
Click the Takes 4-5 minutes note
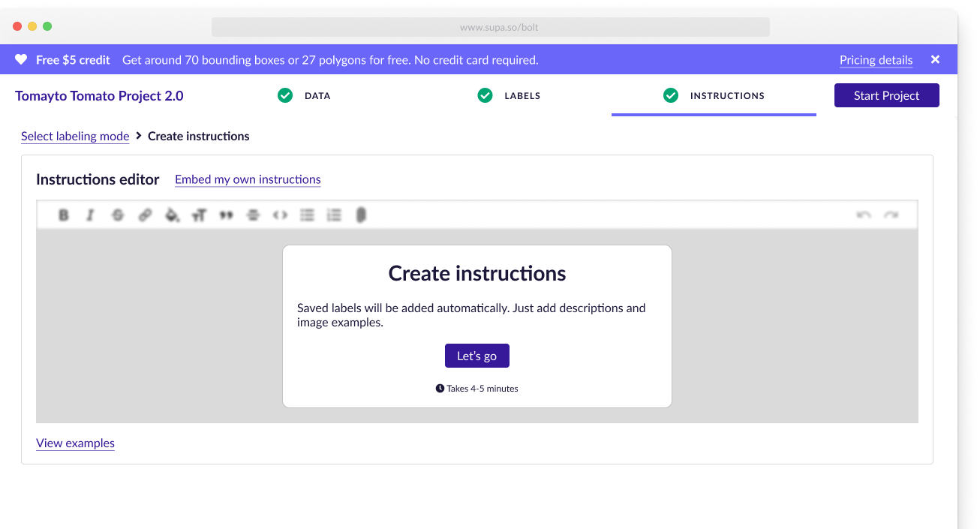coord(482,389)
